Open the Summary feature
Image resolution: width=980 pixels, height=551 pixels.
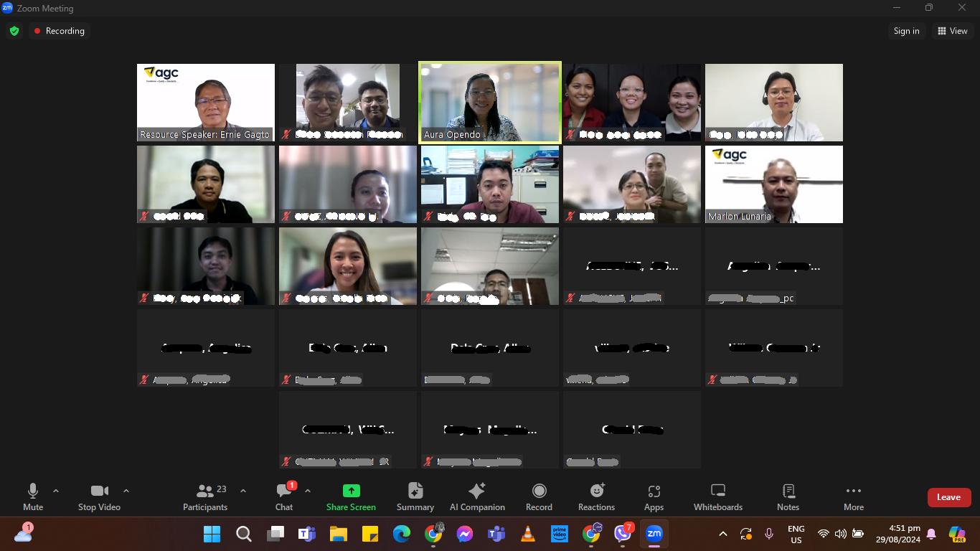[x=415, y=496]
